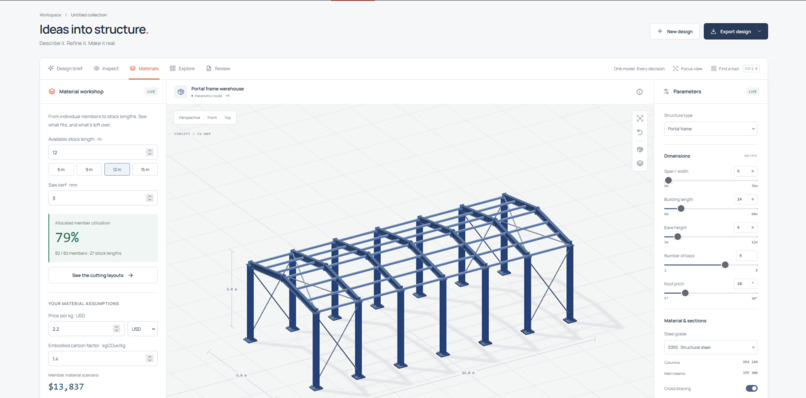The height and width of the screenshot is (398, 806).
Task: Click the Export design button
Action: (736, 31)
